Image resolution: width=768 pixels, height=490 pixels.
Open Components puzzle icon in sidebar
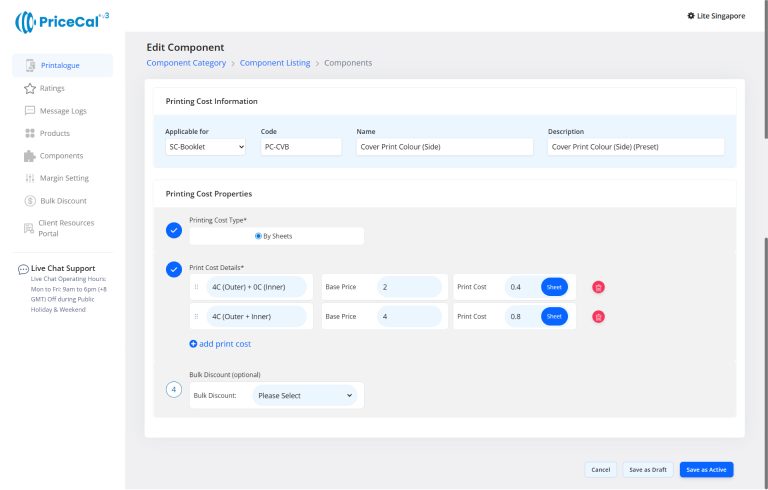coord(30,156)
